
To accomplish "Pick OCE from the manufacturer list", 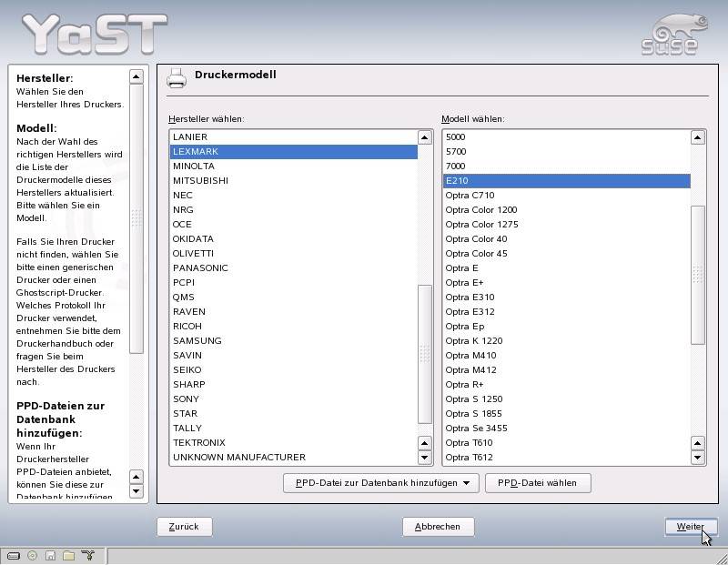I will pyautogui.click(x=293, y=224).
